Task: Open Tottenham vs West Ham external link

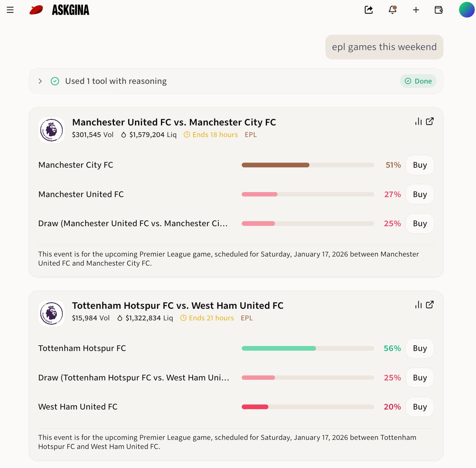Action: coord(430,305)
